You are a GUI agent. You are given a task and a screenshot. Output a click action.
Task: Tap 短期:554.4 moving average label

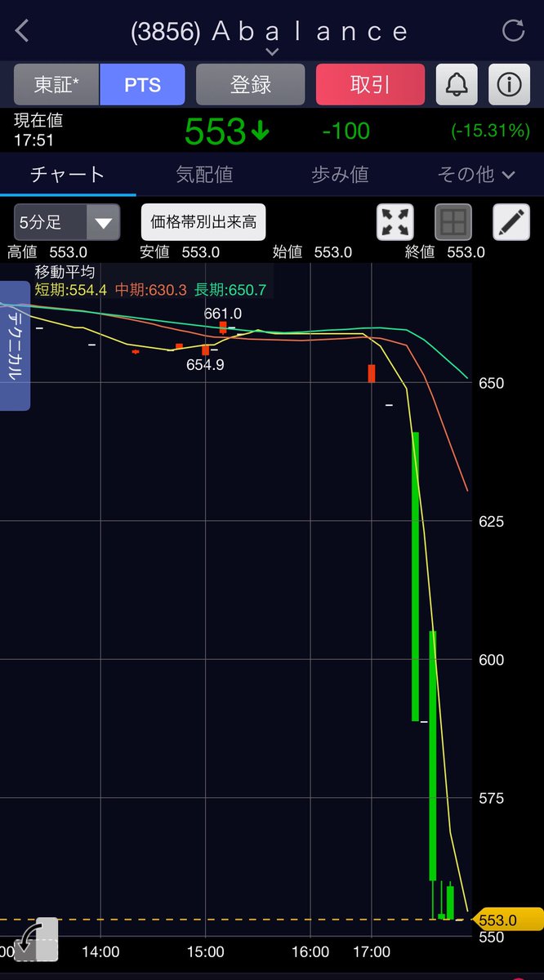(x=70, y=289)
